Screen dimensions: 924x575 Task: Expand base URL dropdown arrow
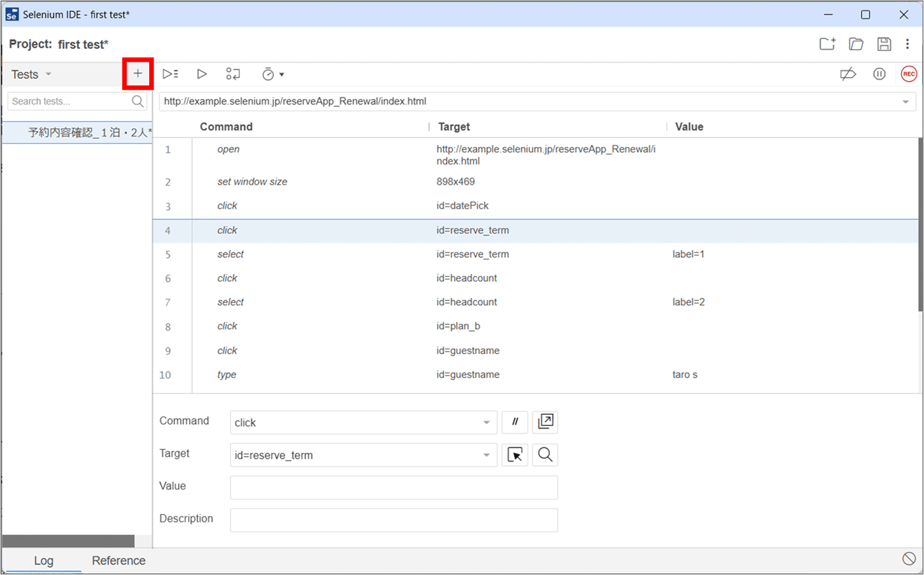click(906, 102)
